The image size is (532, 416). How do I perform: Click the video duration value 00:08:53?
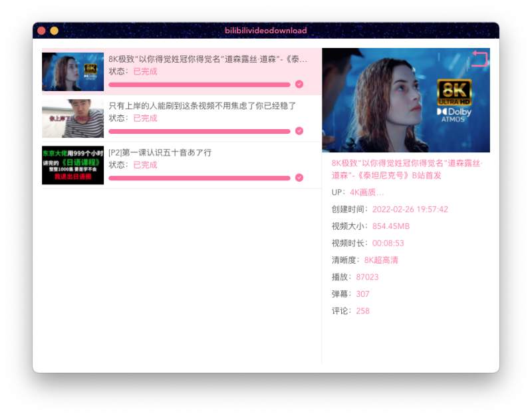388,243
